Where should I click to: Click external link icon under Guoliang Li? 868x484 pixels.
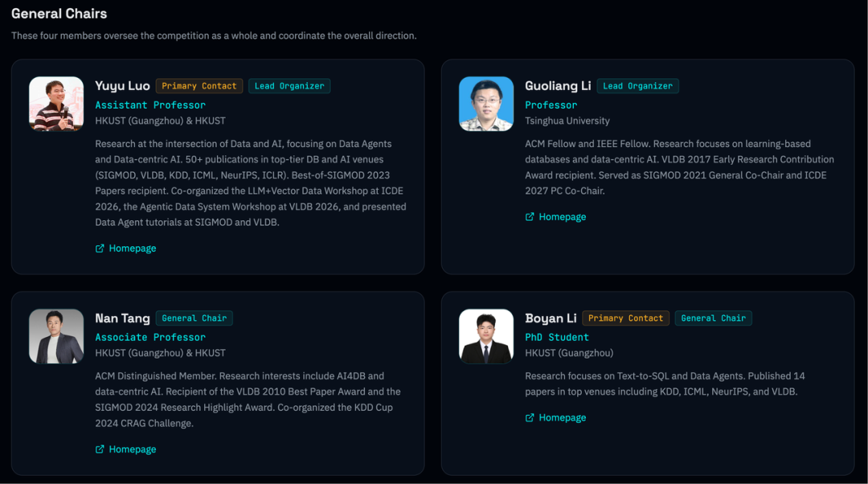click(x=530, y=217)
